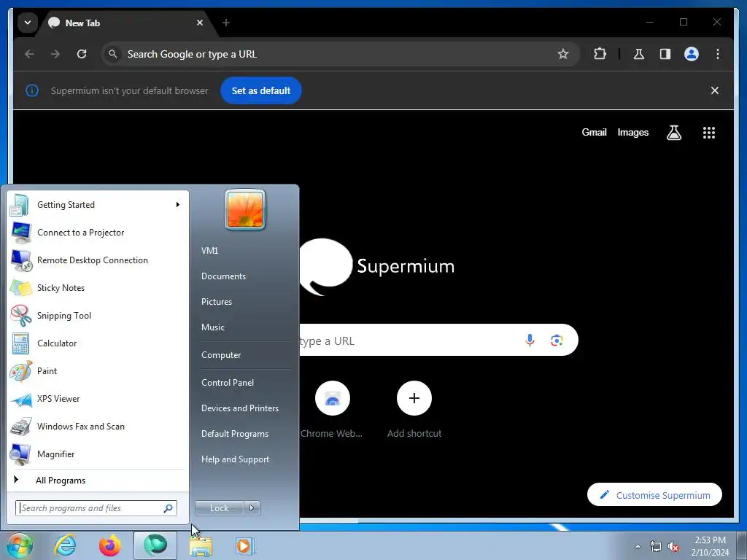The width and height of the screenshot is (747, 560).
Task: Click the Search programs and files box
Action: (96, 508)
